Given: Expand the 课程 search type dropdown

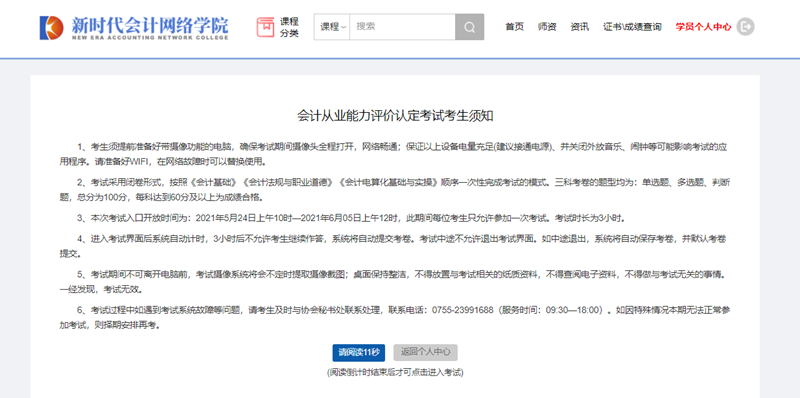Looking at the screenshot, I should pos(332,27).
